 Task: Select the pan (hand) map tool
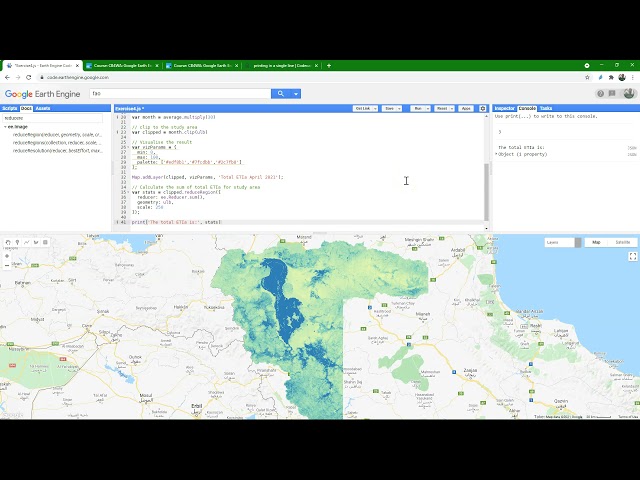tap(8, 242)
